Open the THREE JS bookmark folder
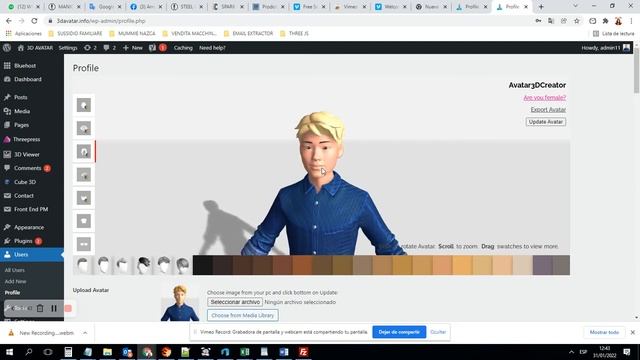Screen dimensions: 640x360 (x=294, y=33)
